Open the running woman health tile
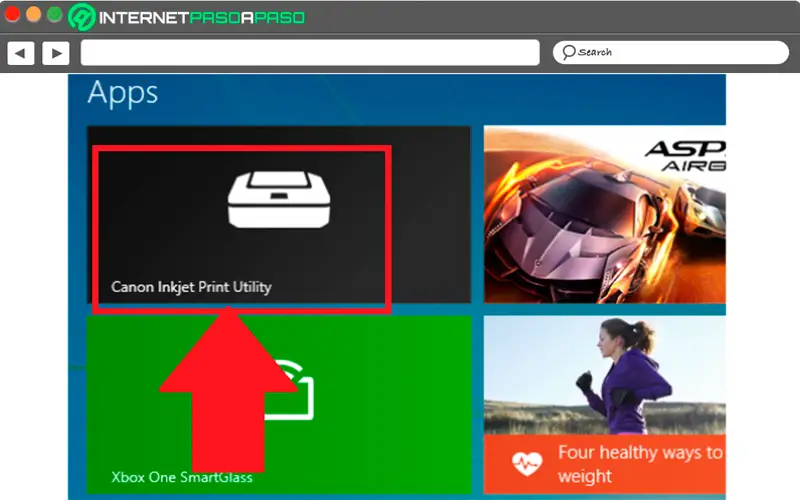This screenshot has height=500, width=800. [605, 404]
